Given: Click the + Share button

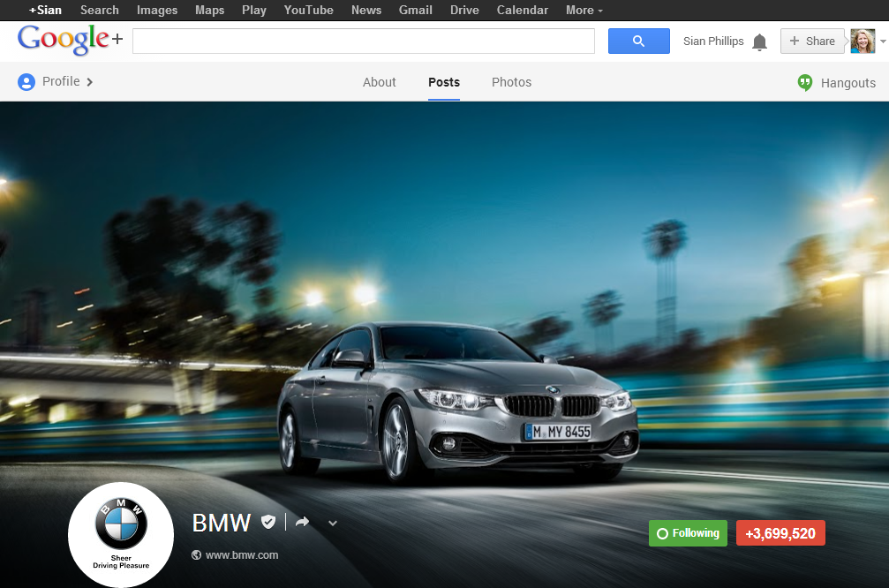Looking at the screenshot, I should click(x=812, y=41).
